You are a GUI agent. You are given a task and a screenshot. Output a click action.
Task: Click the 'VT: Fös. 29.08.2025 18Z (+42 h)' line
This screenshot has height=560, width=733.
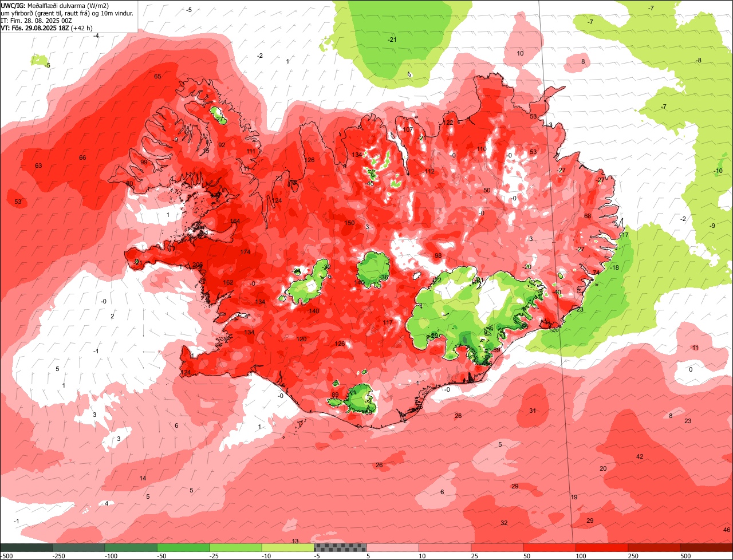pos(46,27)
